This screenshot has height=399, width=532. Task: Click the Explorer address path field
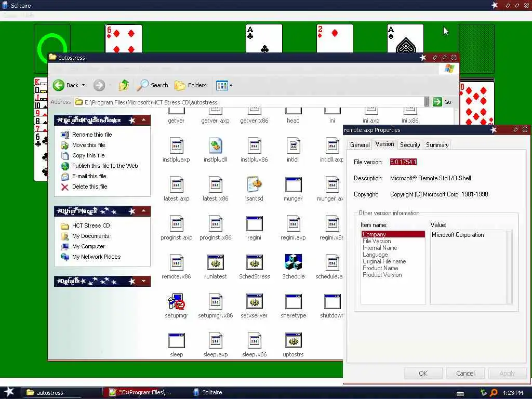[249, 102]
